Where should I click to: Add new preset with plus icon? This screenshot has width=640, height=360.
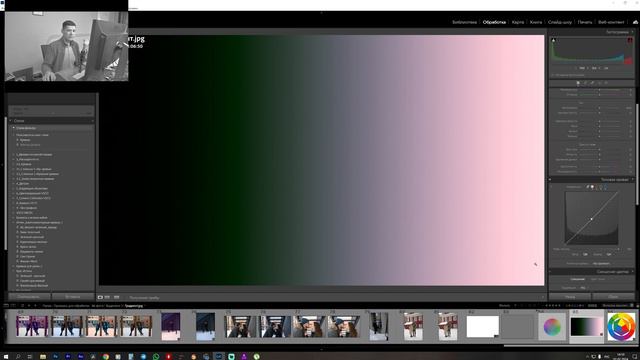pos(92,121)
